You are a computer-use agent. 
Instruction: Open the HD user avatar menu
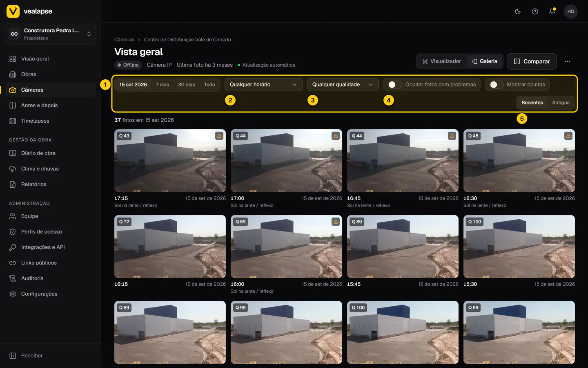tap(571, 11)
